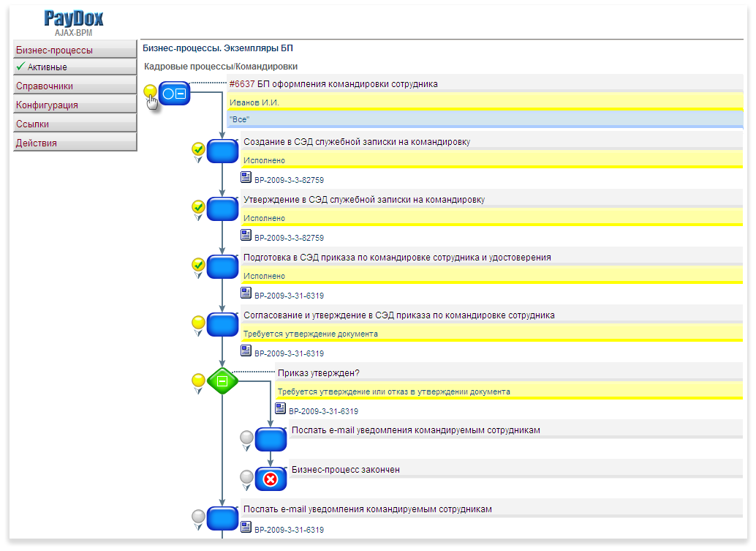The height and width of the screenshot is (551, 756).
Task: Click the Бизнес-процессы. Экземпляры БП header
Action: (x=218, y=48)
